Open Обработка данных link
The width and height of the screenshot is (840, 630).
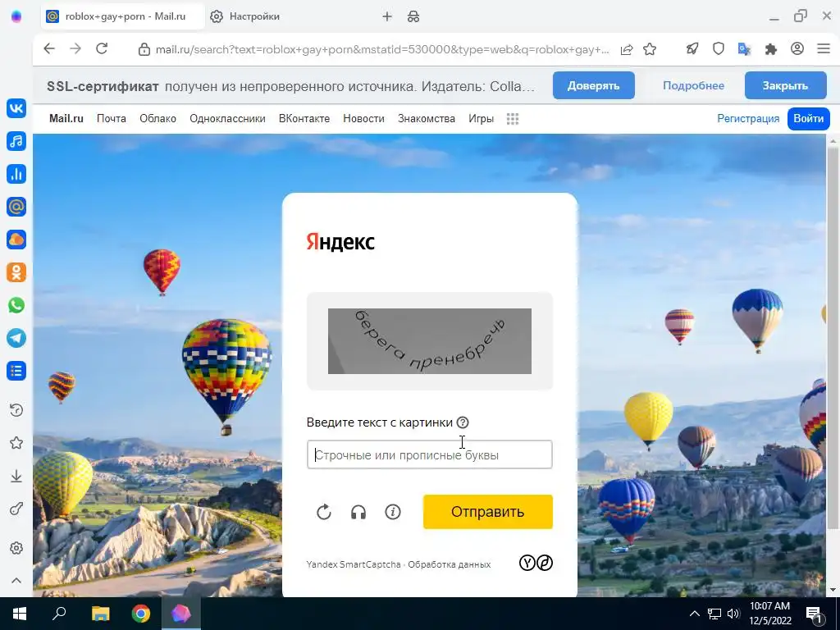click(x=449, y=564)
